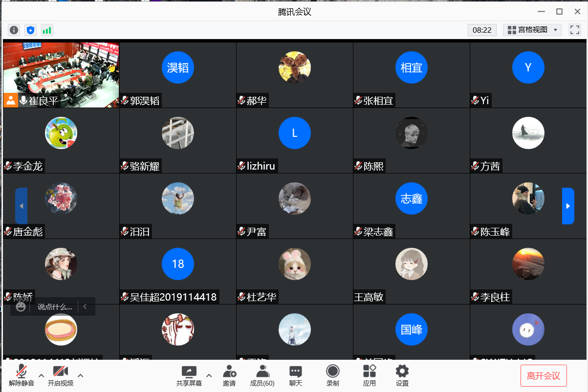
Task: Enter full screen mode via the top-right icon
Action: coord(574,30)
